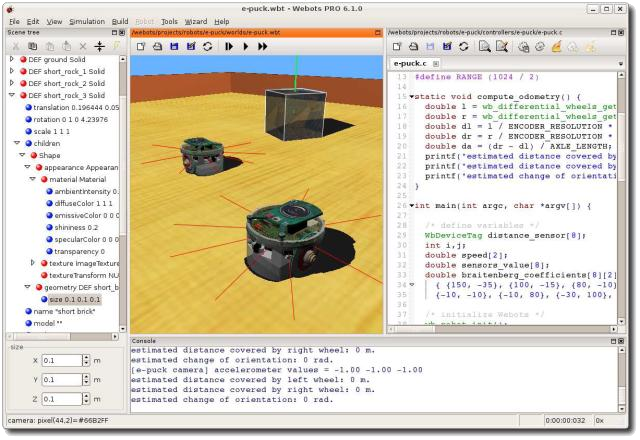Increase the Y size stepper value

pyautogui.click(x=86, y=376)
